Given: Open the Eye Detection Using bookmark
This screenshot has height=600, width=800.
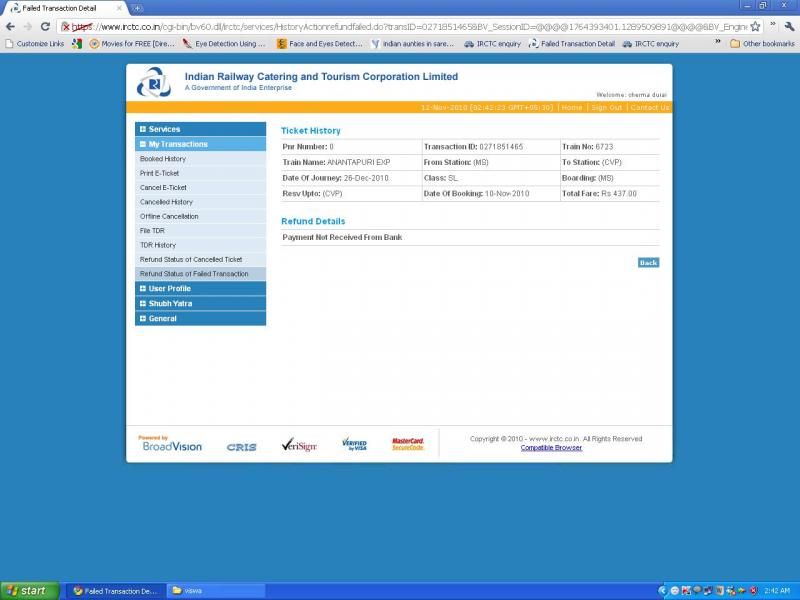Looking at the screenshot, I should pyautogui.click(x=224, y=44).
